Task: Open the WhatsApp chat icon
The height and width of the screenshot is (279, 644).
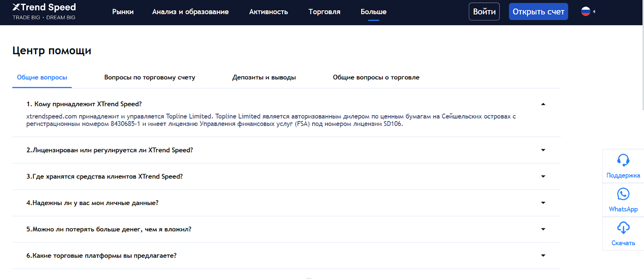Action: tap(623, 194)
